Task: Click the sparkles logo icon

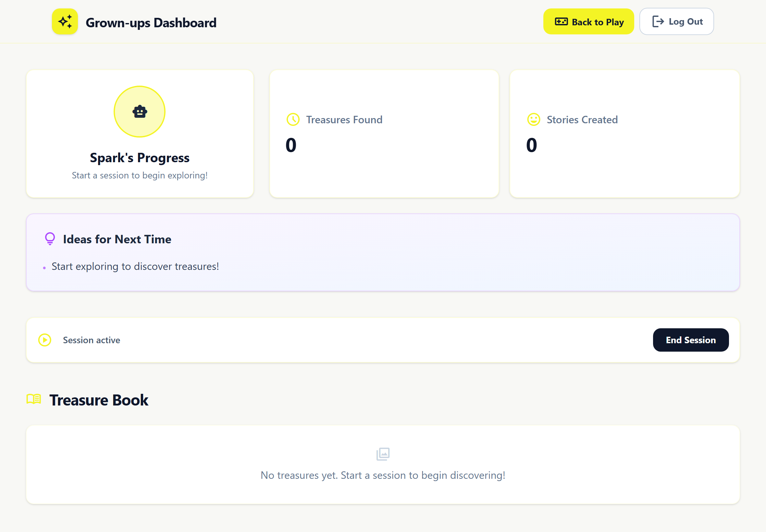Action: (x=65, y=22)
